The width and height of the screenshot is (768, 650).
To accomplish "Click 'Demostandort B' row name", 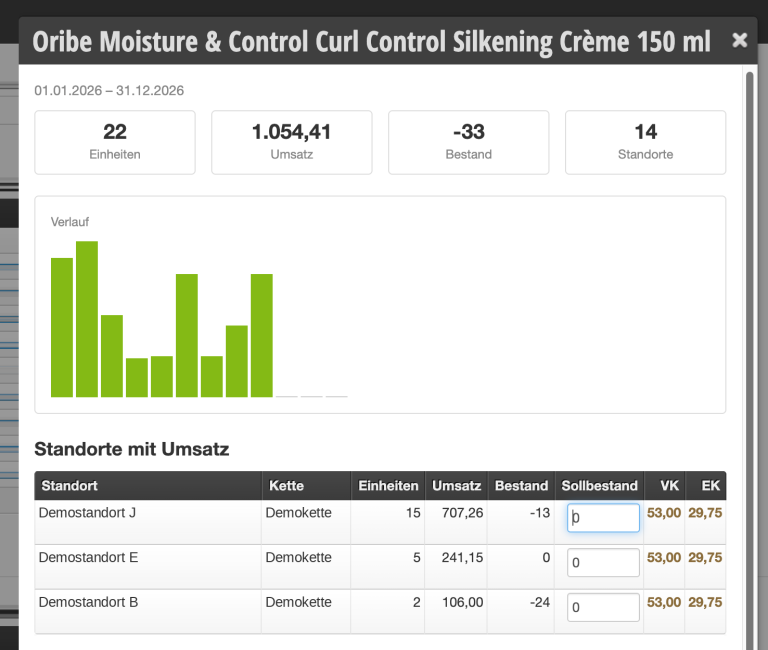I will pyautogui.click(x=88, y=602).
